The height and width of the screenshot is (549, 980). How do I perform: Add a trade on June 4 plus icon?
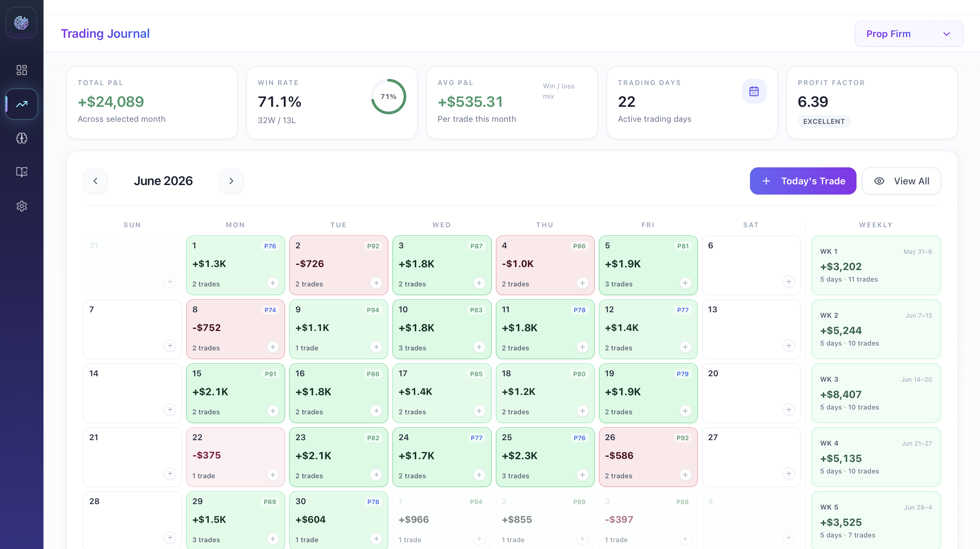583,283
